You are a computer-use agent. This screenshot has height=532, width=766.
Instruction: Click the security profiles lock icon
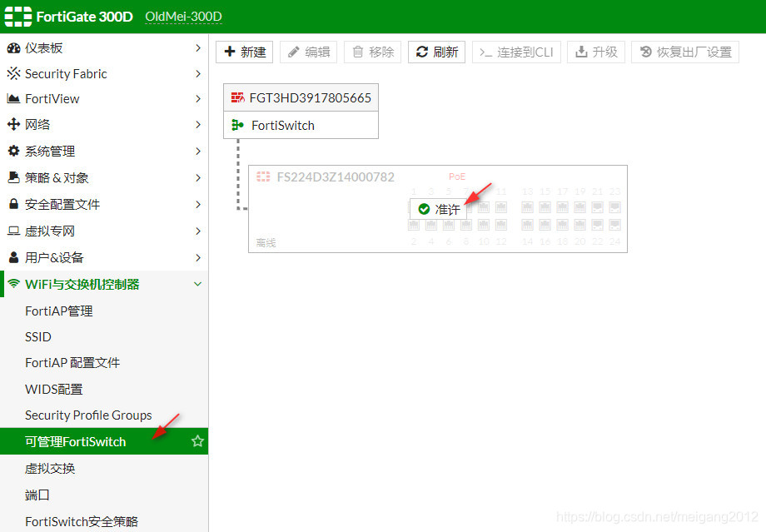[x=13, y=204]
